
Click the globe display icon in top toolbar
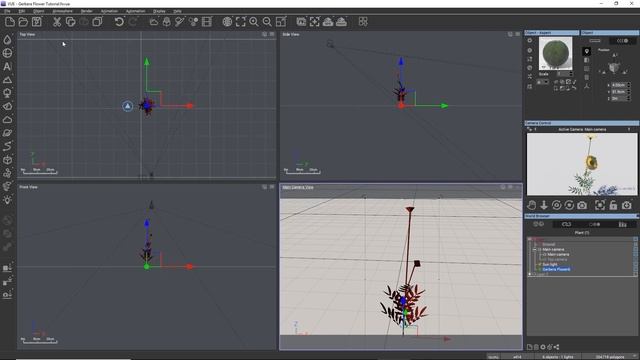pos(227,22)
